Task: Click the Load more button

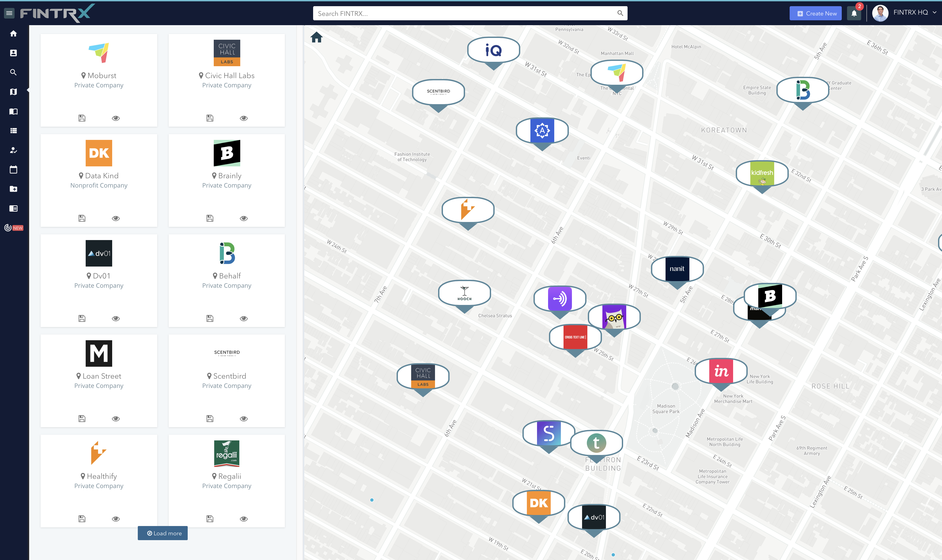Action: pyautogui.click(x=163, y=533)
